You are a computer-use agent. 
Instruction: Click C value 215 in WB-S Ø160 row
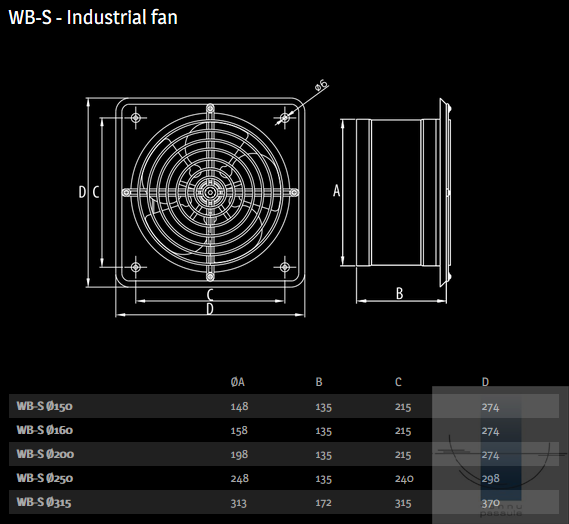tap(403, 431)
